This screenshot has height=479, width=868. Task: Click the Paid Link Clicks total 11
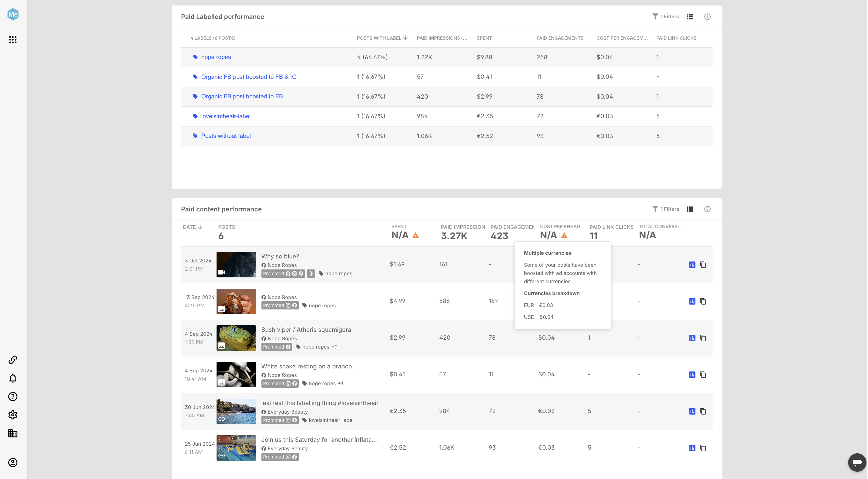tap(593, 236)
